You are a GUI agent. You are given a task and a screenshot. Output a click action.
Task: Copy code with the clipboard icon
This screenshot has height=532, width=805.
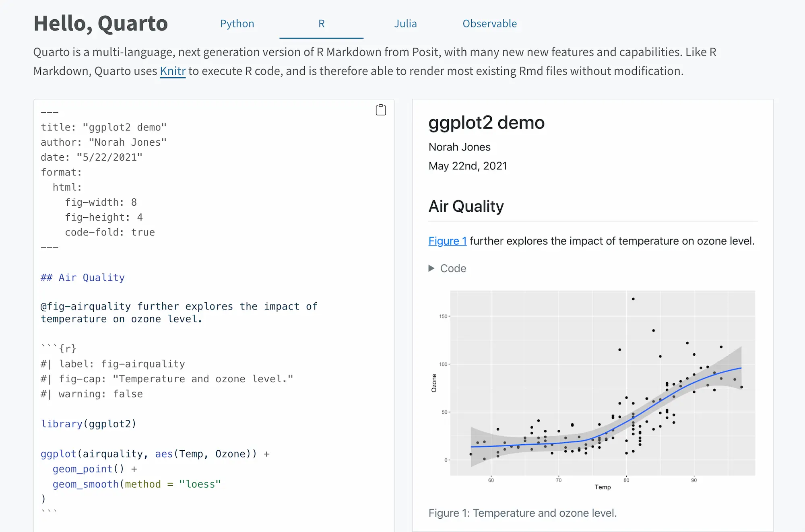point(380,110)
